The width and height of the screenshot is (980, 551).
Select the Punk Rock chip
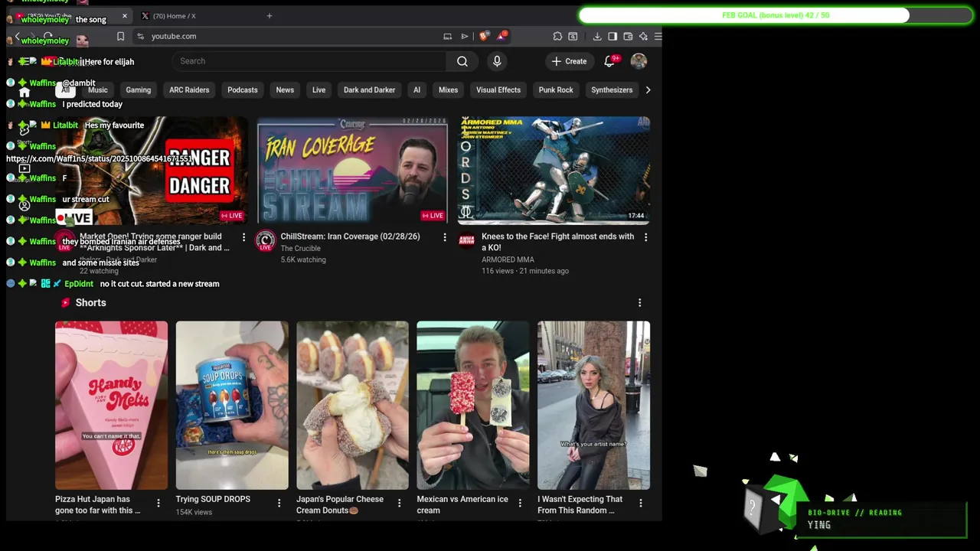click(556, 90)
